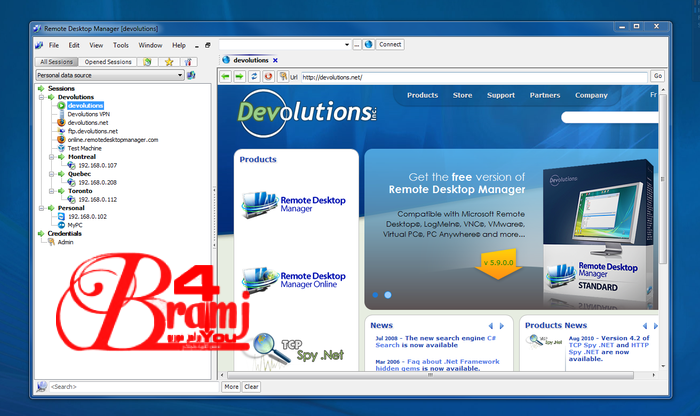Click the Connect button
The width and height of the screenshot is (700, 416).
390,45
